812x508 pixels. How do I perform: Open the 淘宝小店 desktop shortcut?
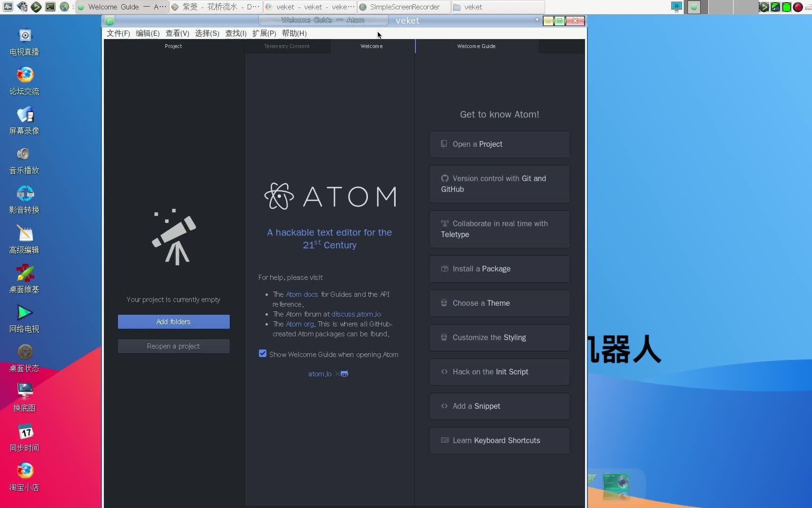tap(24, 477)
